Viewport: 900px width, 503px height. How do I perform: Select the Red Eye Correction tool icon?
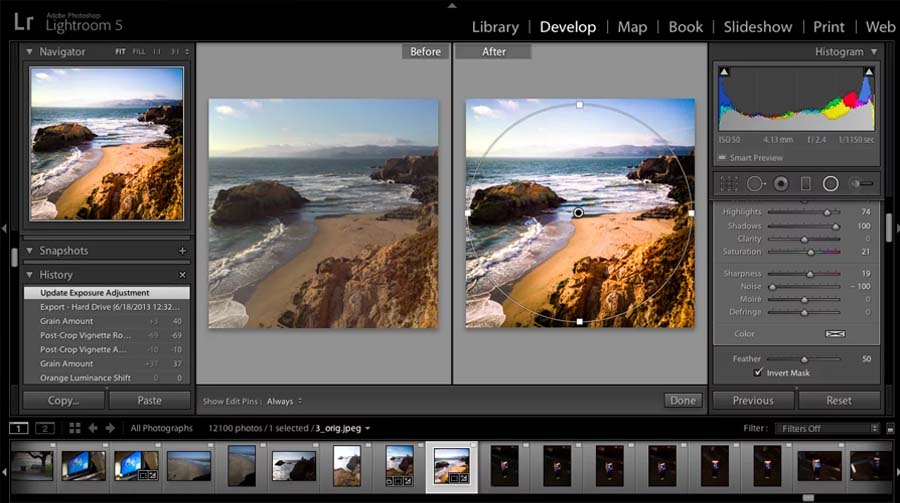coord(781,184)
